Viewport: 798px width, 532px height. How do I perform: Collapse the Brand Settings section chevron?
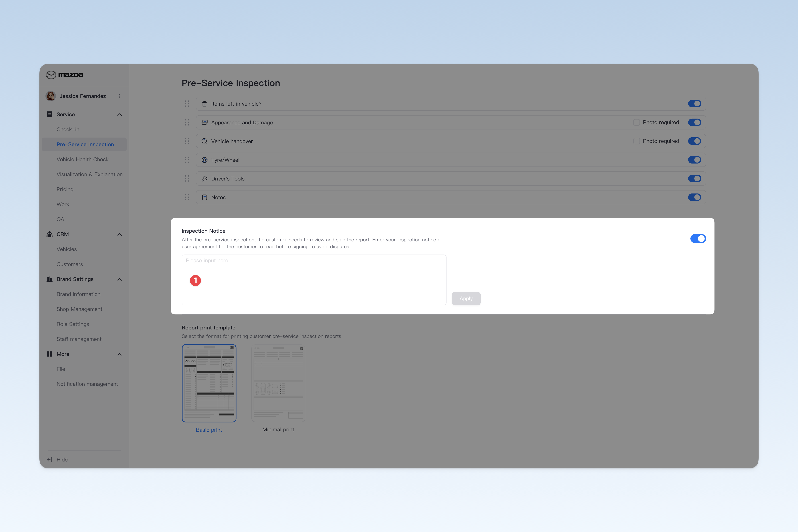[x=119, y=279]
